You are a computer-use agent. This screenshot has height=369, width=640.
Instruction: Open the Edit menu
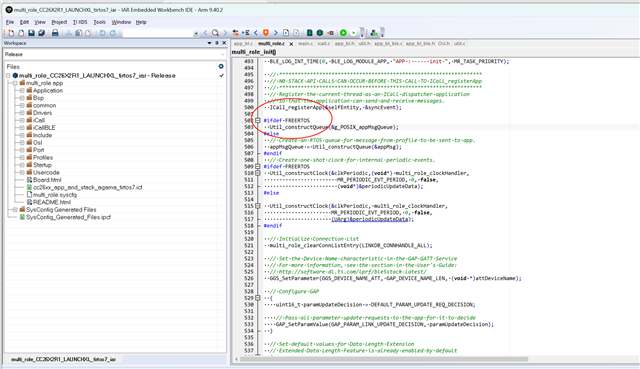click(x=24, y=22)
